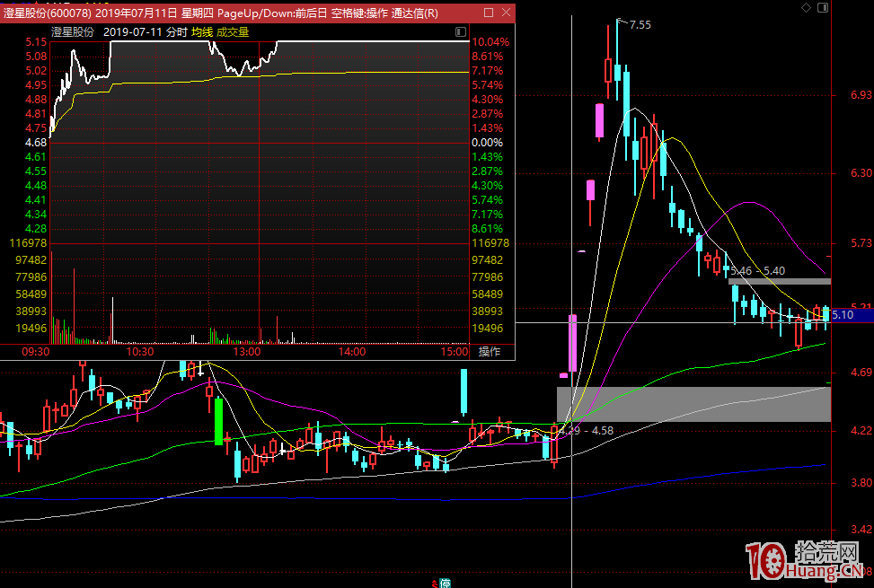Toggle the 均线 average line label
874x588 pixels.
pos(202,31)
